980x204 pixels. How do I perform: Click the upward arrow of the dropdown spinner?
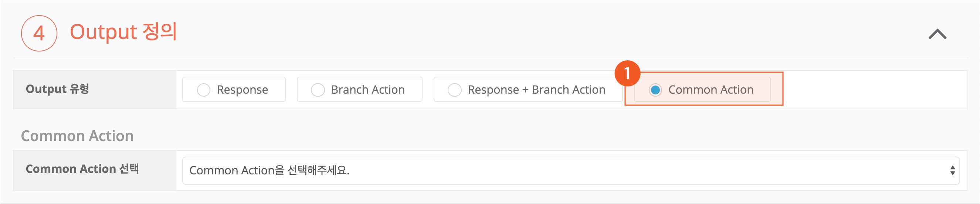(x=952, y=167)
